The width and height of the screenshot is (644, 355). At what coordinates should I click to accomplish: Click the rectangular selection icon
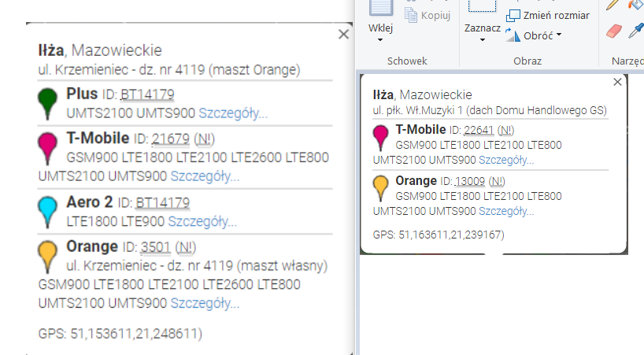482,6
